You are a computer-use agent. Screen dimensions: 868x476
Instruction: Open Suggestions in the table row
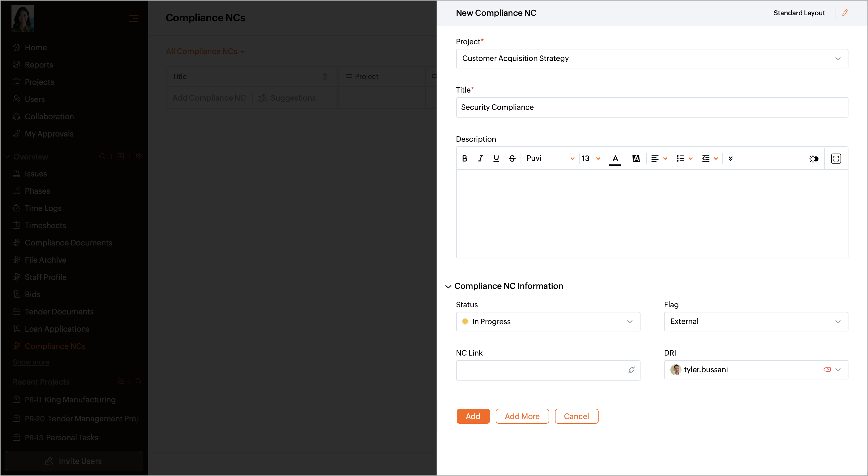click(287, 98)
